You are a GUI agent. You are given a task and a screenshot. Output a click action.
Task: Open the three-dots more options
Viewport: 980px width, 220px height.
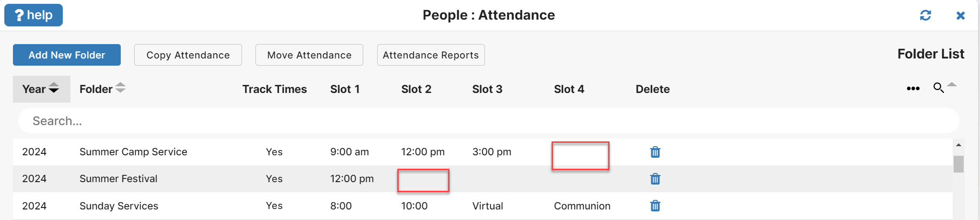click(913, 89)
